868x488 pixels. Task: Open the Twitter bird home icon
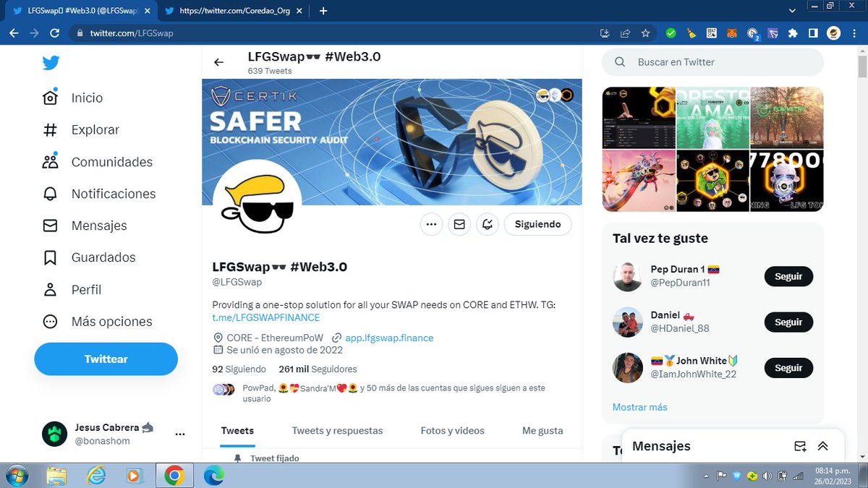tap(51, 63)
